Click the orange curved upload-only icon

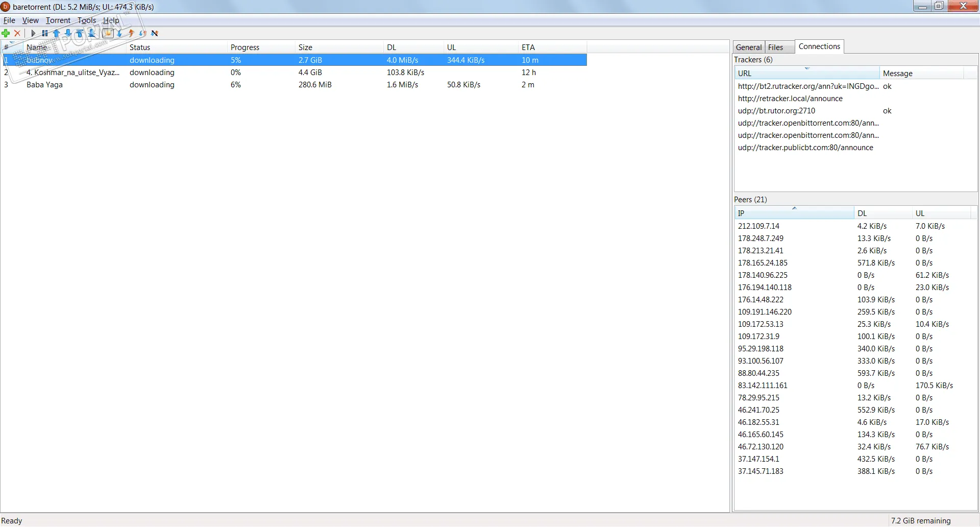131,33
